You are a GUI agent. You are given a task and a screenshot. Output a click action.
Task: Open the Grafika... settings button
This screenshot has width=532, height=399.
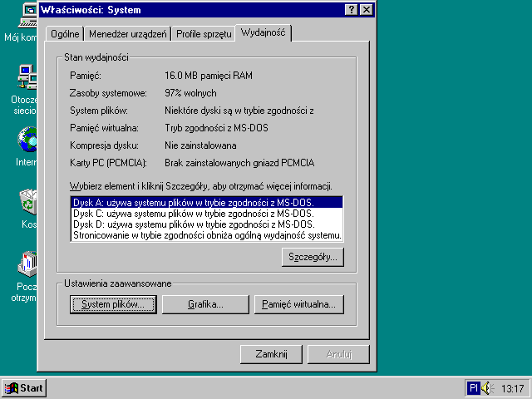point(205,304)
